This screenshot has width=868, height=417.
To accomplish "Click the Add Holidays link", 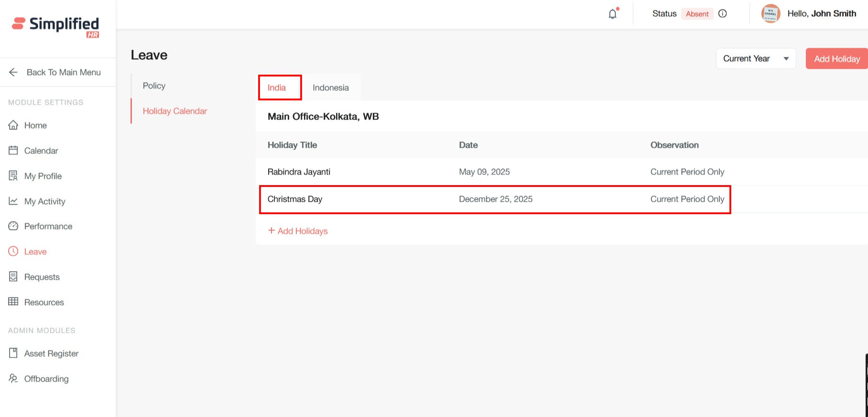I will coord(298,231).
